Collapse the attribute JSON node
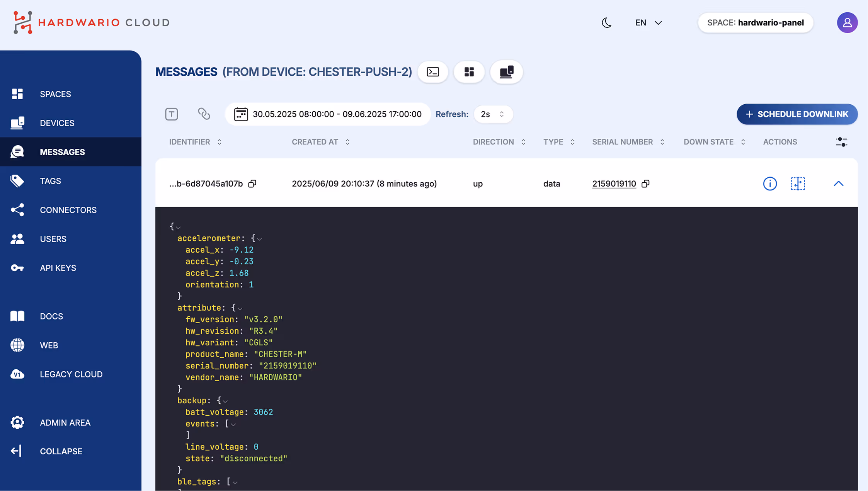 (240, 308)
